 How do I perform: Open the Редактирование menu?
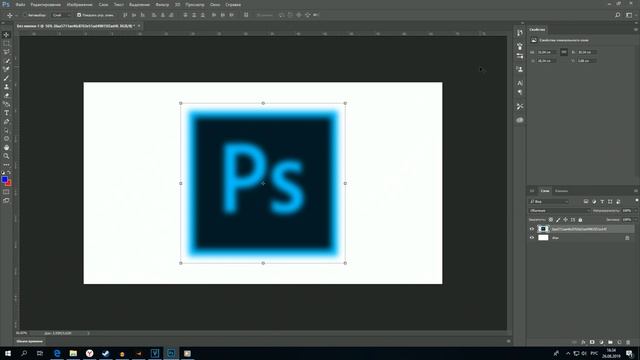46,4
